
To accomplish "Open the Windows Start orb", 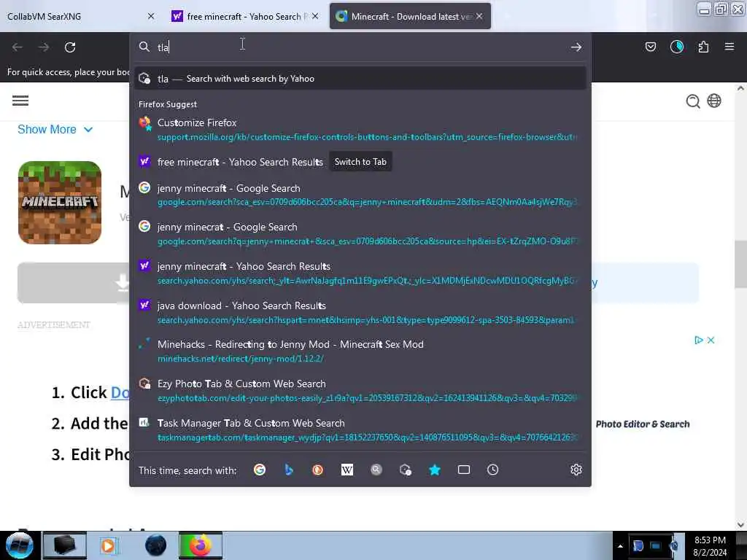I will (x=19, y=545).
